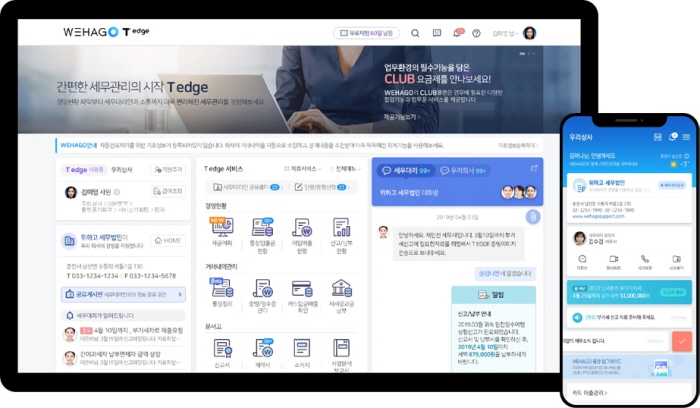Click the phone weather settings gear

click(x=687, y=156)
